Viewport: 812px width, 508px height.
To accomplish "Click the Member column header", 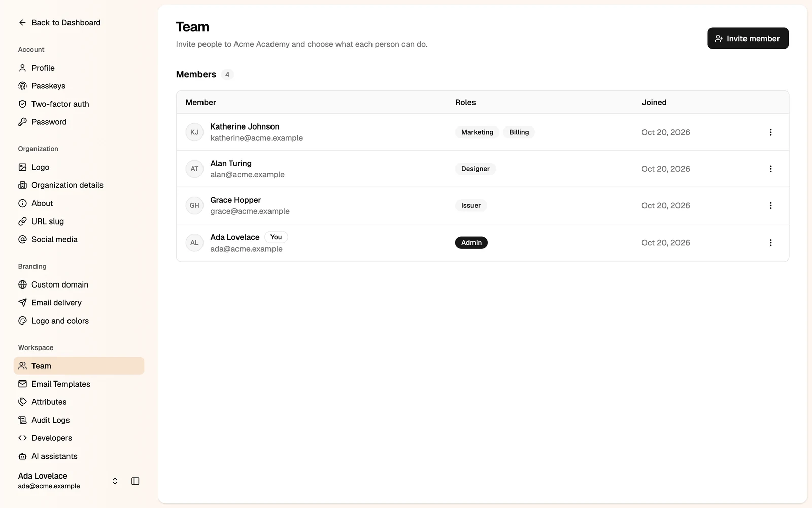I will (x=200, y=102).
